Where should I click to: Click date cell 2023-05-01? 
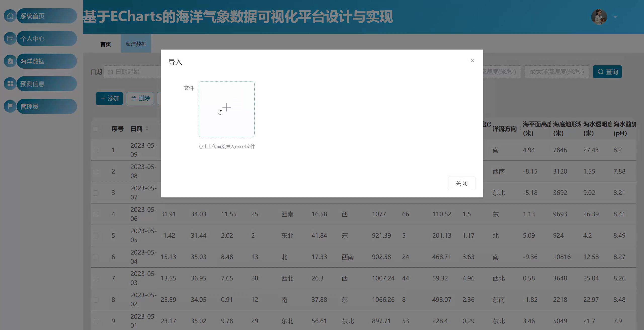pyautogui.click(x=143, y=321)
